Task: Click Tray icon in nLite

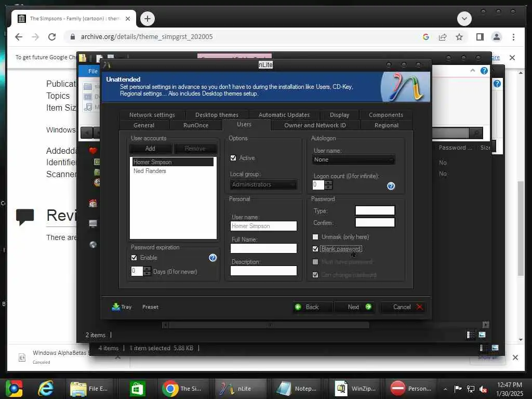Action: pos(122,307)
